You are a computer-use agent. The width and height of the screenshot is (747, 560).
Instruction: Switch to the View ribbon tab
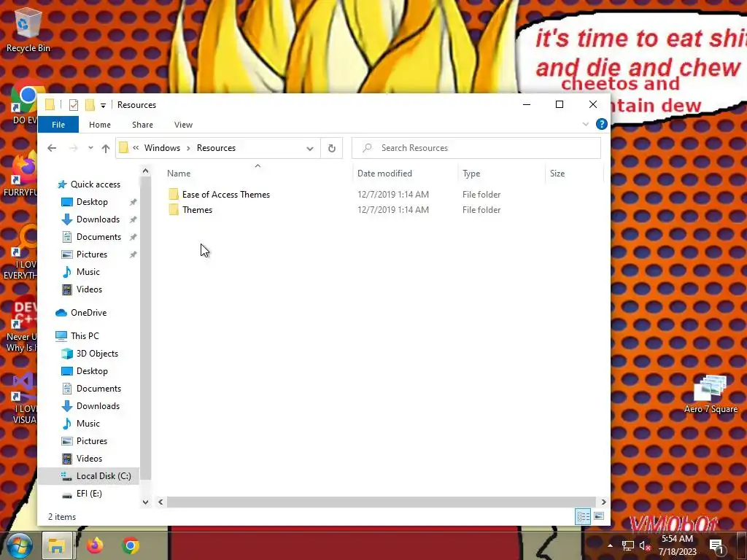183,125
